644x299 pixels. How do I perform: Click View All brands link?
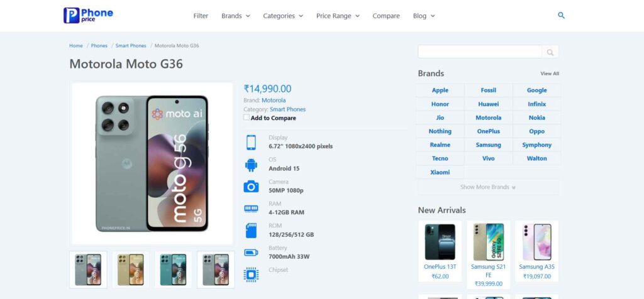[x=550, y=74]
